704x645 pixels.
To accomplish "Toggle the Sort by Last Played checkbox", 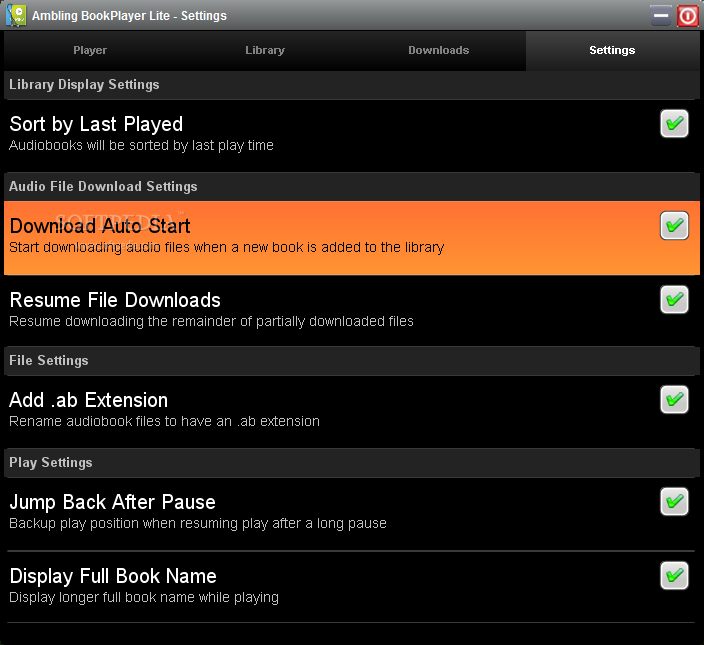I will [x=674, y=123].
